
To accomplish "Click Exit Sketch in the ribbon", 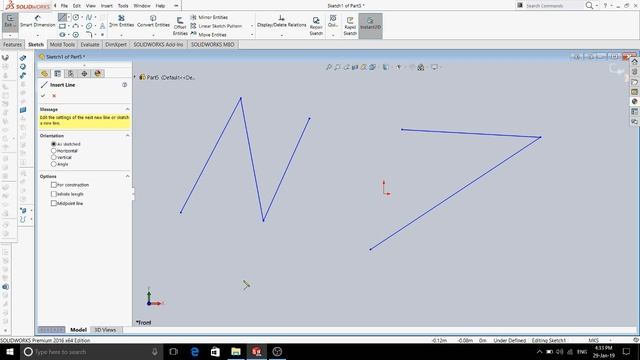I will coord(10,21).
